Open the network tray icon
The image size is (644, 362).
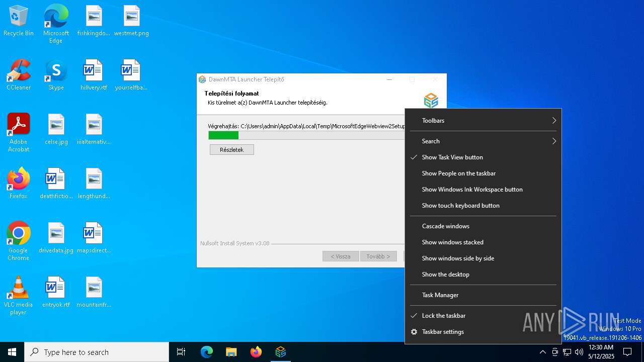click(567, 352)
